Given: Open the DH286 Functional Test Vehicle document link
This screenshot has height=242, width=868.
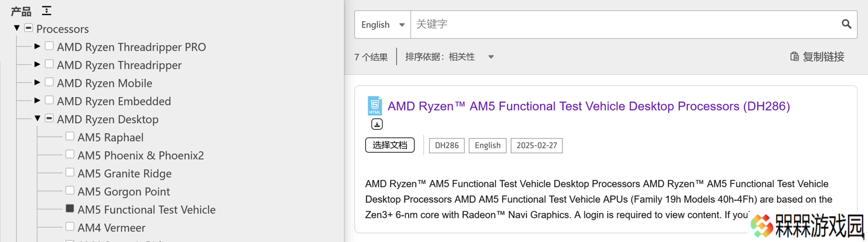Looking at the screenshot, I should (588, 106).
